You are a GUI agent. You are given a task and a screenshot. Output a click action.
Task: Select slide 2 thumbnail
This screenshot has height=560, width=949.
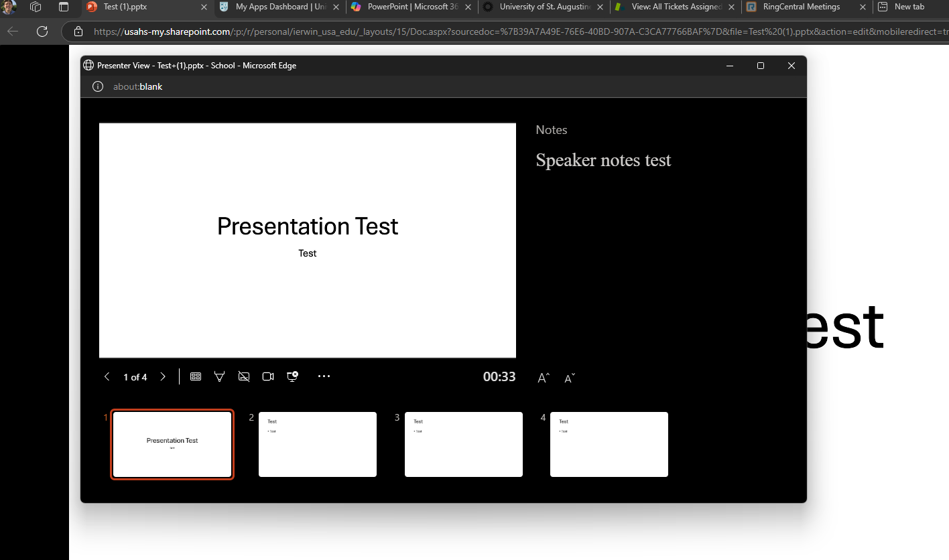[318, 444]
